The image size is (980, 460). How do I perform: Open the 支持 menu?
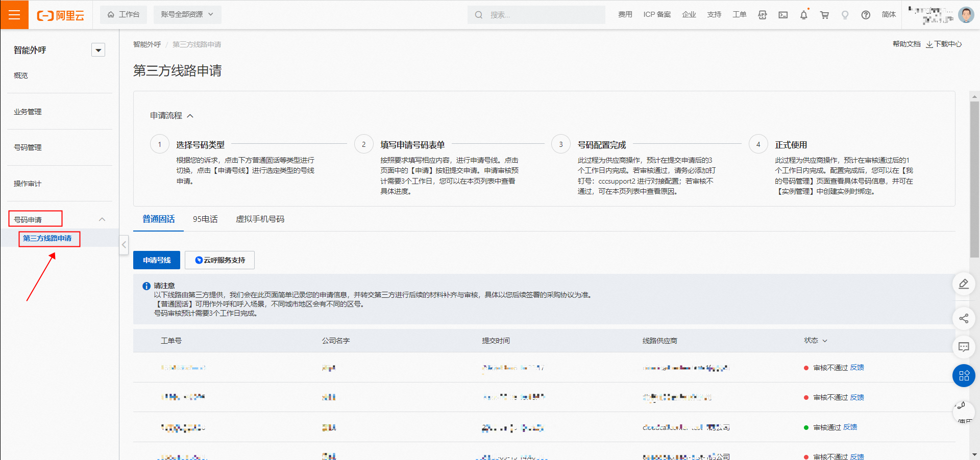(x=714, y=15)
